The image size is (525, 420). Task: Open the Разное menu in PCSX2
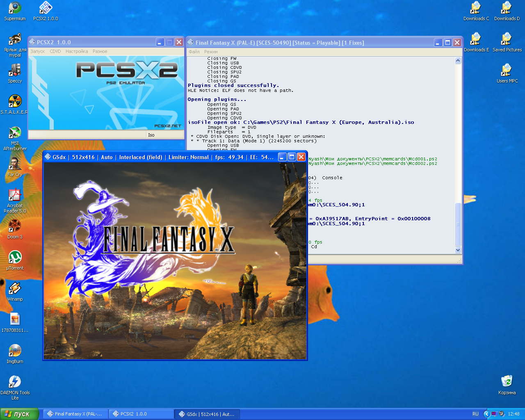click(x=100, y=52)
